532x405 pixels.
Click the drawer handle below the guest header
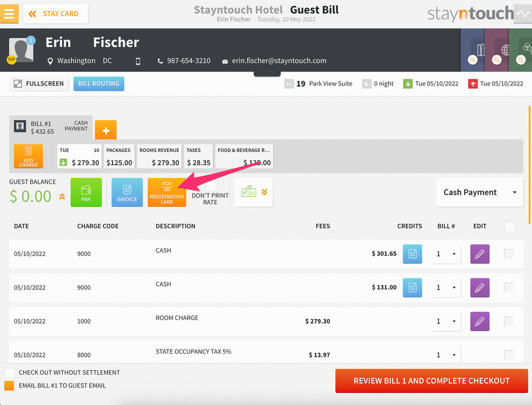click(x=267, y=73)
